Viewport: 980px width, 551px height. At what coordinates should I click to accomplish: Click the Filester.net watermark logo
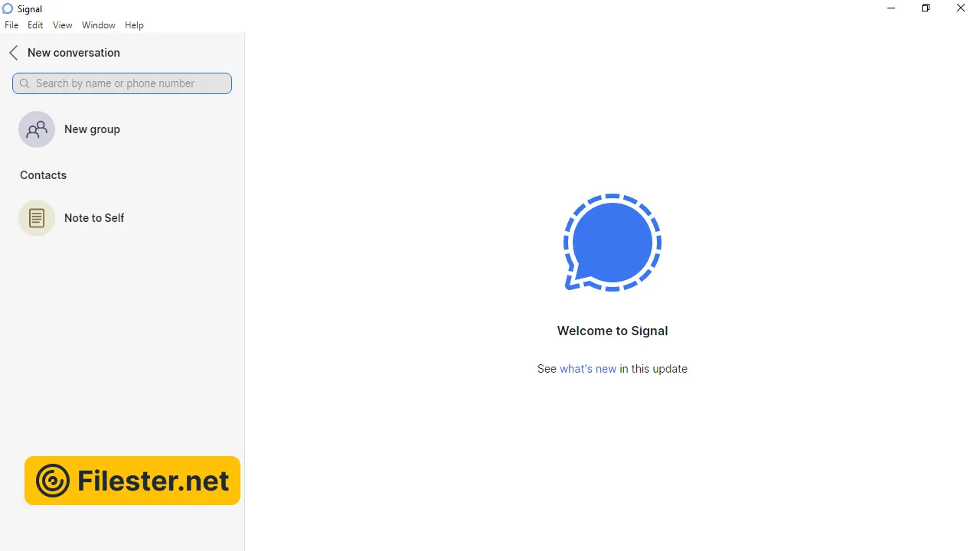[x=132, y=481]
